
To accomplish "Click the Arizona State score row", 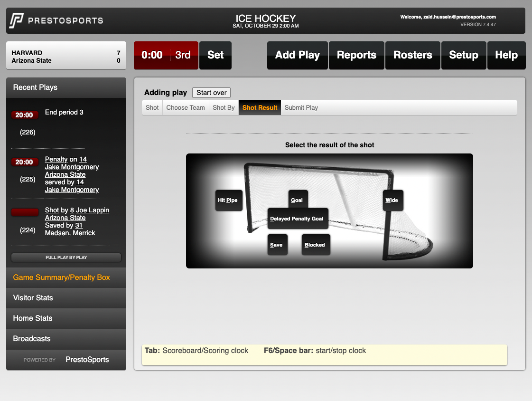I will pyautogui.click(x=66, y=60).
